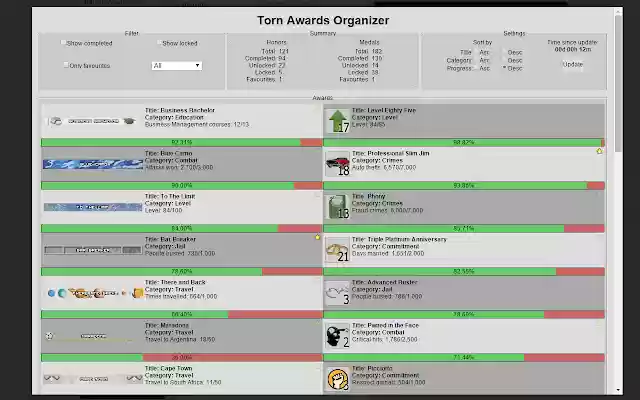Click the Bar Breaker honor bar image
This screenshot has height=400, width=640.
click(x=93, y=250)
